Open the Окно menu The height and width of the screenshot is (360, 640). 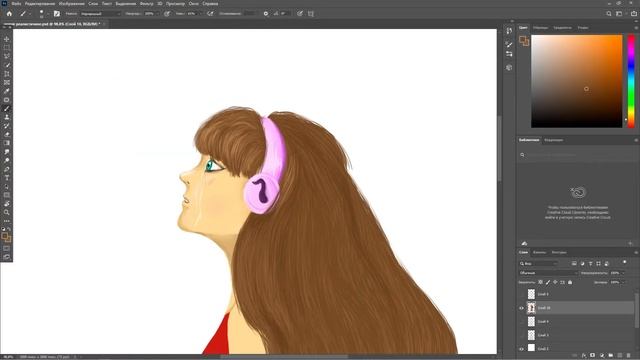193,4
